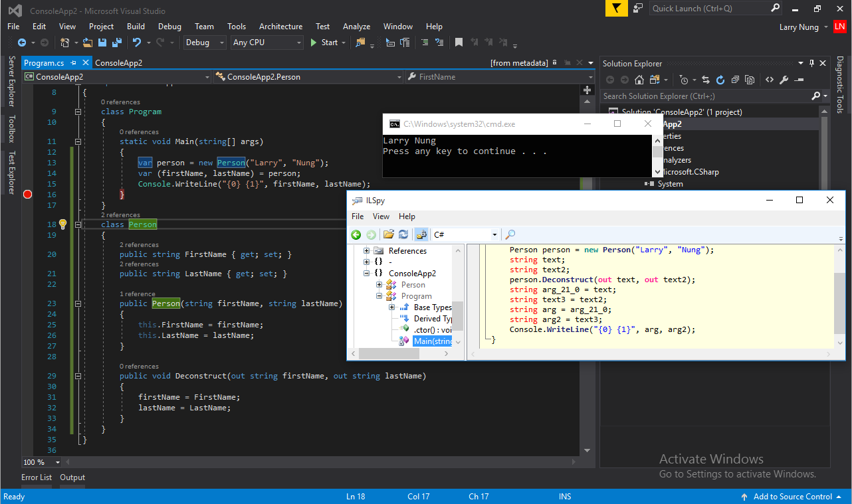The height and width of the screenshot is (504, 852).
Task: Collapse All in Solution Explorer
Action: coord(735,80)
